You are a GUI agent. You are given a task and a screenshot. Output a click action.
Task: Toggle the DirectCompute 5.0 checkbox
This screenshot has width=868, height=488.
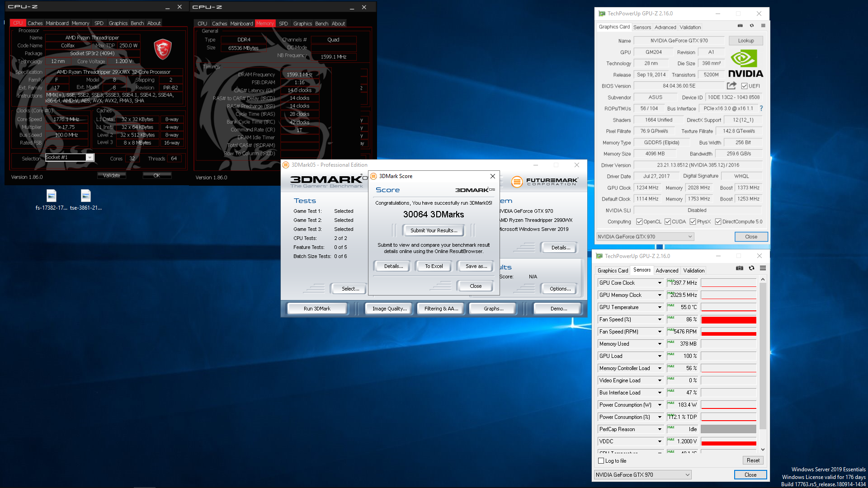[x=718, y=222]
